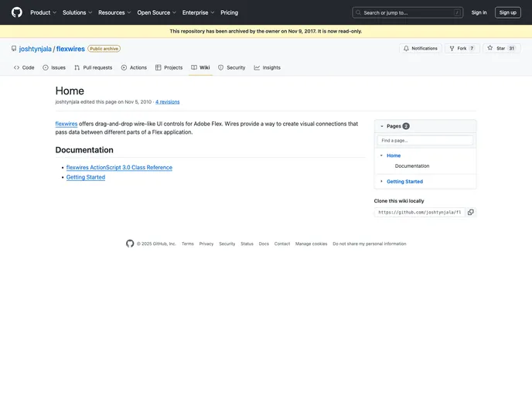The width and height of the screenshot is (532, 396).
Task: Click the Sign up button
Action: coord(507,12)
